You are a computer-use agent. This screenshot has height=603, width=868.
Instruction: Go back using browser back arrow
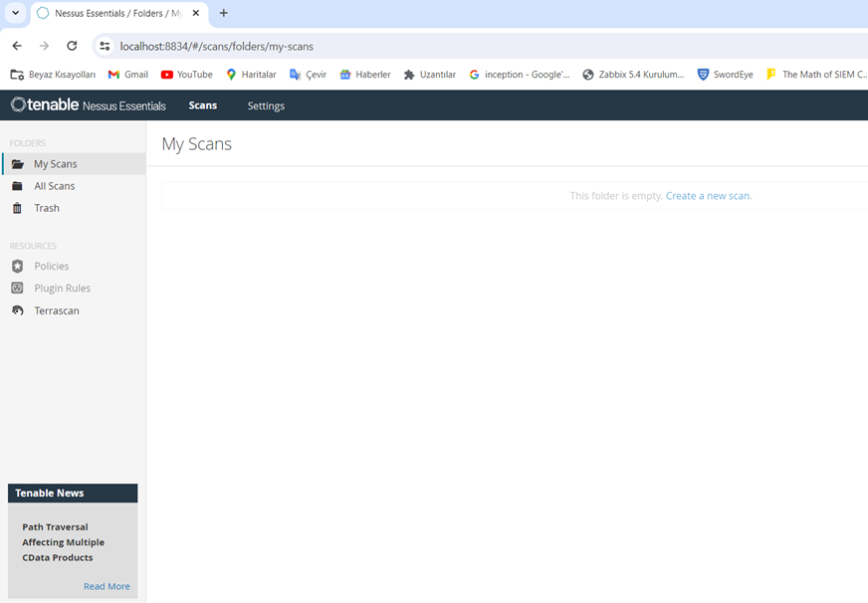click(17, 46)
